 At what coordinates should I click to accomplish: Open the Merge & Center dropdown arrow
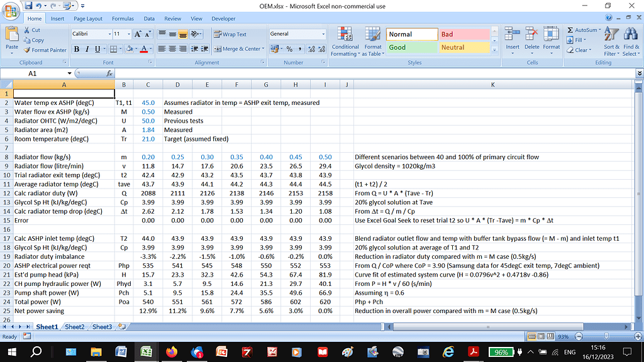(264, 49)
